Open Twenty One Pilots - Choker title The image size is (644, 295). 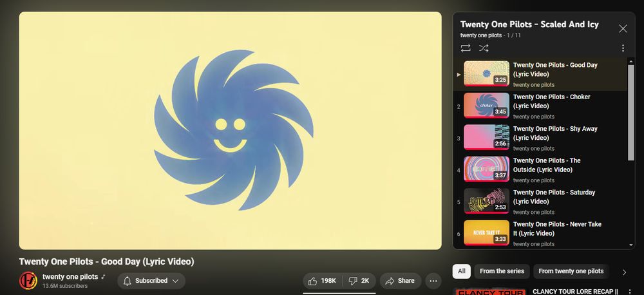552,102
